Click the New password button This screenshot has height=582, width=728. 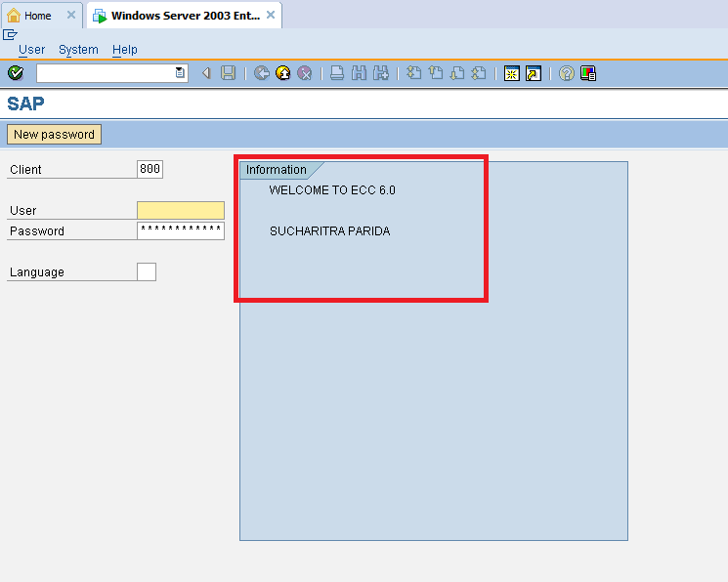(x=55, y=134)
